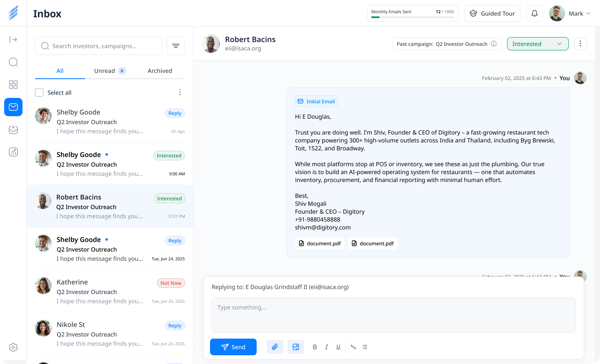
Task: Click Reply badge on first Shelby Goode message
Action: point(175,113)
